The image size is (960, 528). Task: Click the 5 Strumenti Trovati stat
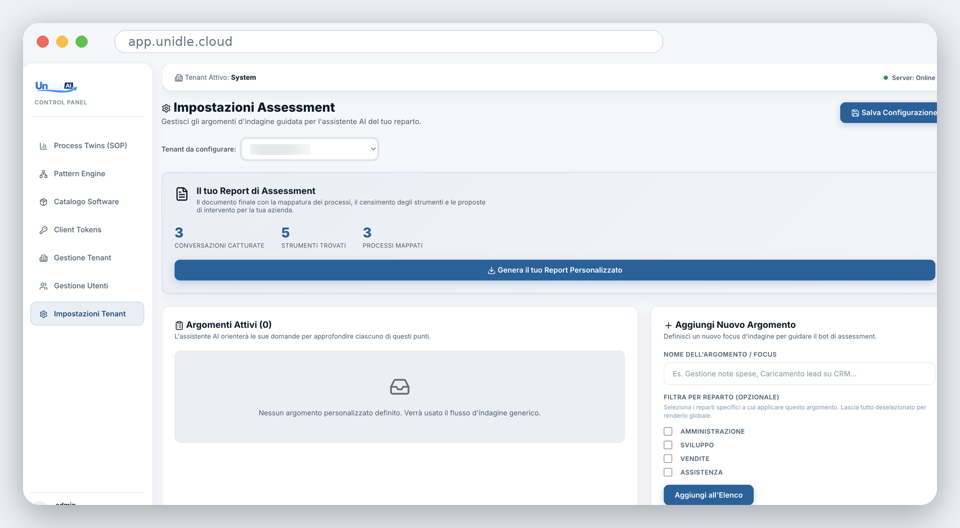tap(313, 237)
